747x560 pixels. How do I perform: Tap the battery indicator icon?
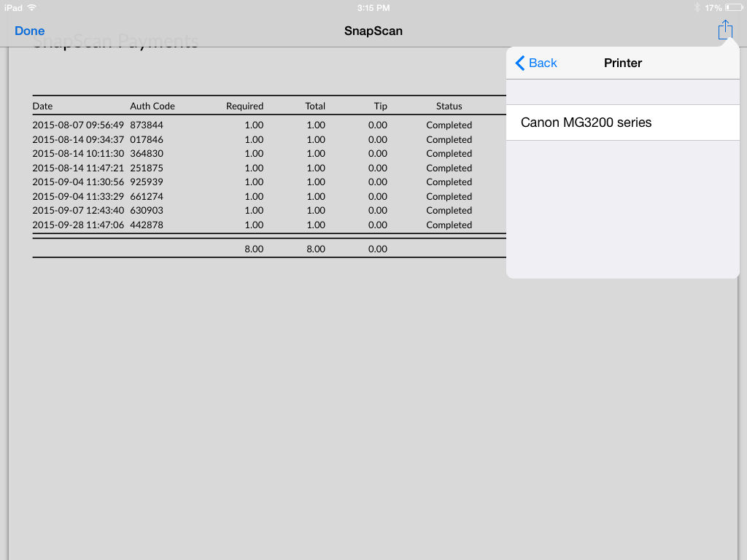[x=734, y=7]
